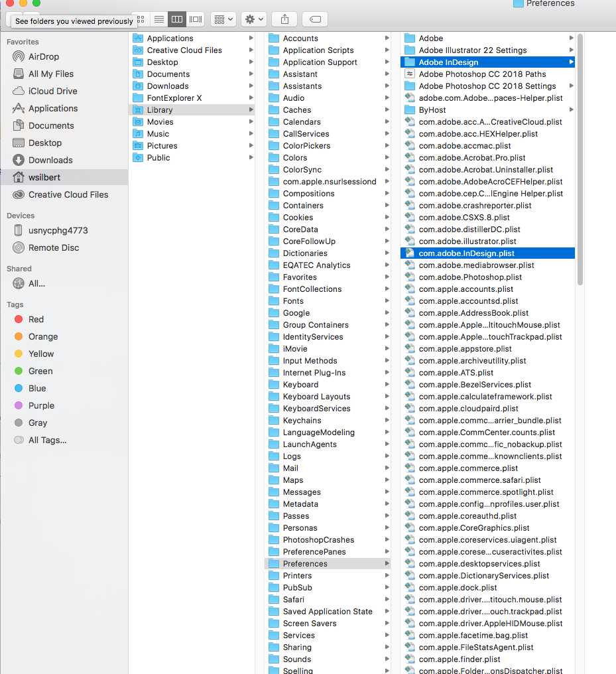The width and height of the screenshot is (616, 674).
Task: Select com.adobe.Photoshop.plist file
Action: point(487,277)
